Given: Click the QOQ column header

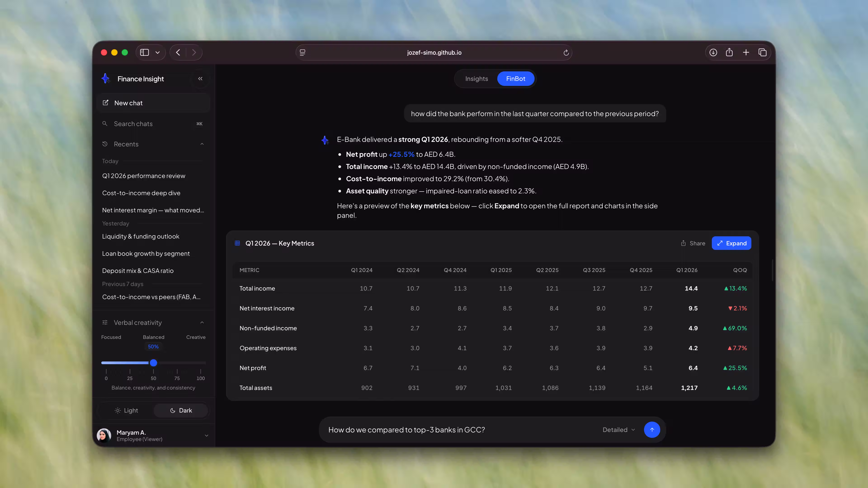Looking at the screenshot, I should pyautogui.click(x=740, y=270).
